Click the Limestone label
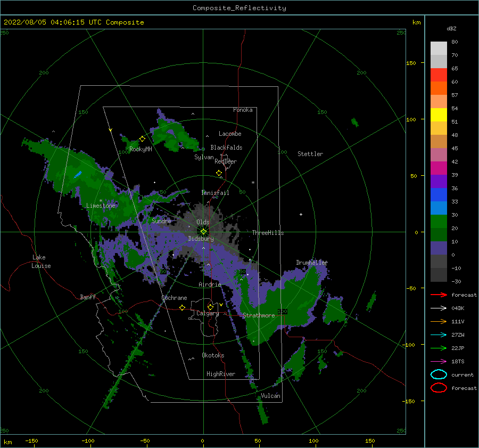The image size is (479, 448). [101, 206]
